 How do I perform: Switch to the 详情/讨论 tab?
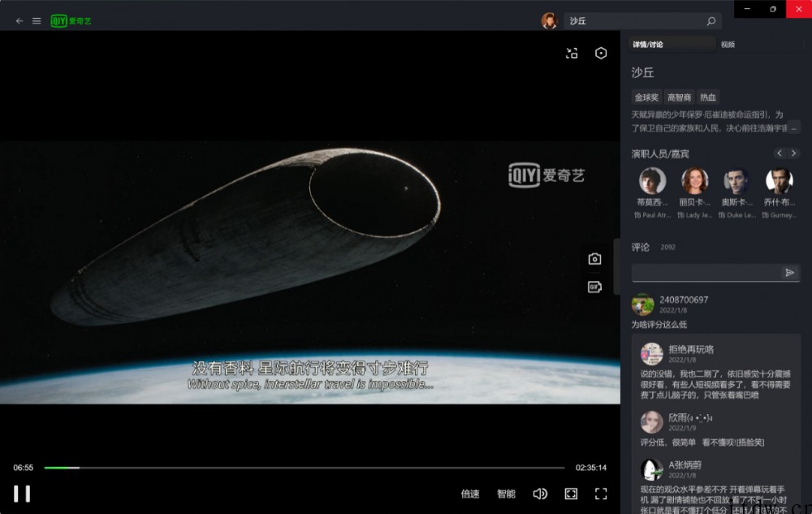672,45
